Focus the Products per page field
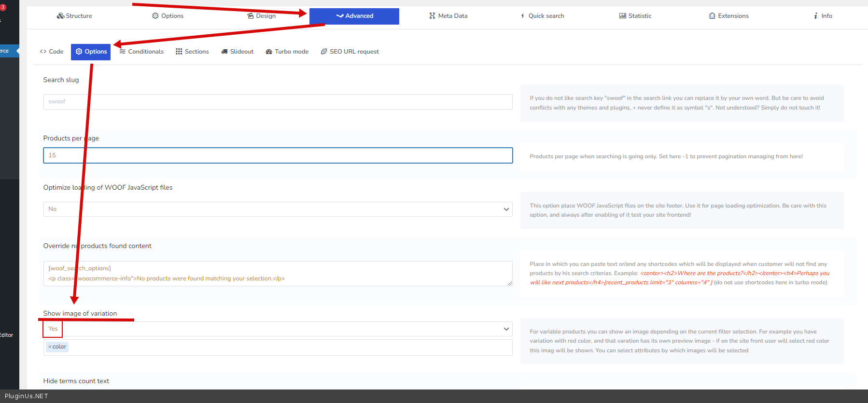 (278, 155)
